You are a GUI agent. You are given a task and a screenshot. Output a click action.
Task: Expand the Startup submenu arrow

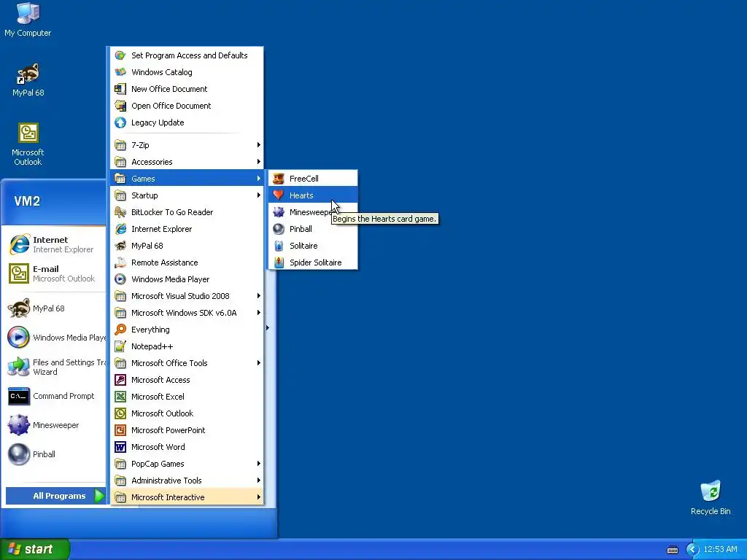point(259,195)
